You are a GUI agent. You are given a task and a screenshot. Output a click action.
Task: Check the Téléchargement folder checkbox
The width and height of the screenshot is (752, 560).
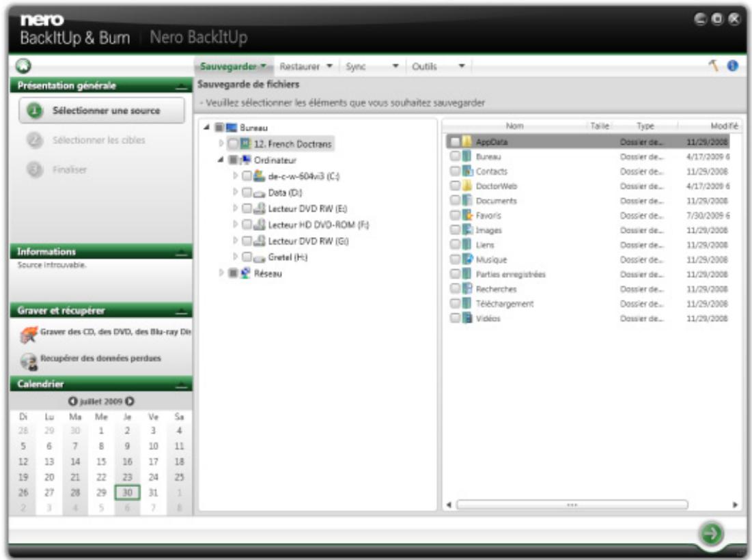(x=455, y=303)
